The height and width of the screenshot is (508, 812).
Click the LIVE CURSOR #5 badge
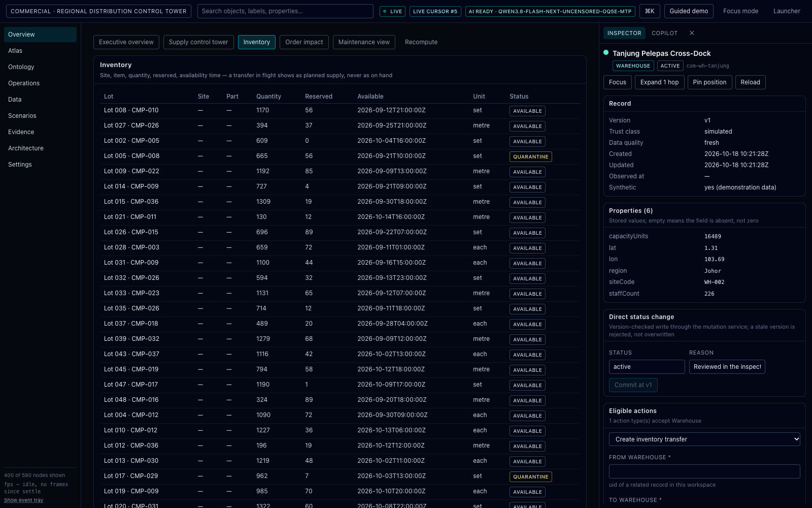(435, 11)
